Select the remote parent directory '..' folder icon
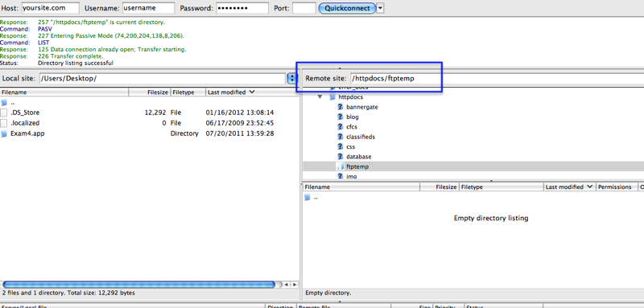The height and width of the screenshot is (308, 644). tap(308, 198)
